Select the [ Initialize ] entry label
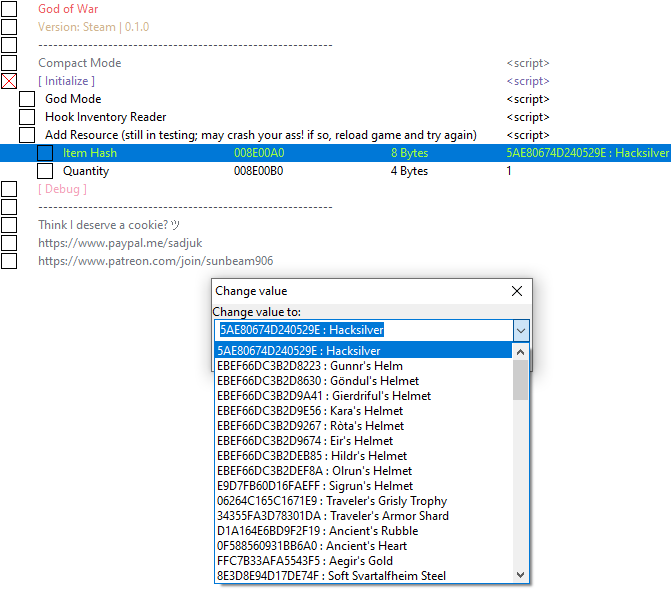This screenshot has height=593, width=671. 66,81
